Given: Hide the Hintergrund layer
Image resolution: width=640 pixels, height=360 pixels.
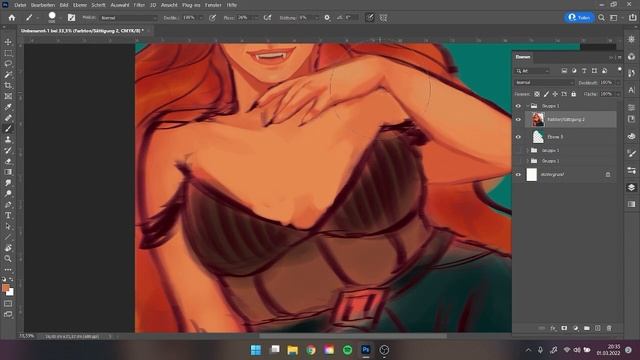Looking at the screenshot, I should (518, 174).
